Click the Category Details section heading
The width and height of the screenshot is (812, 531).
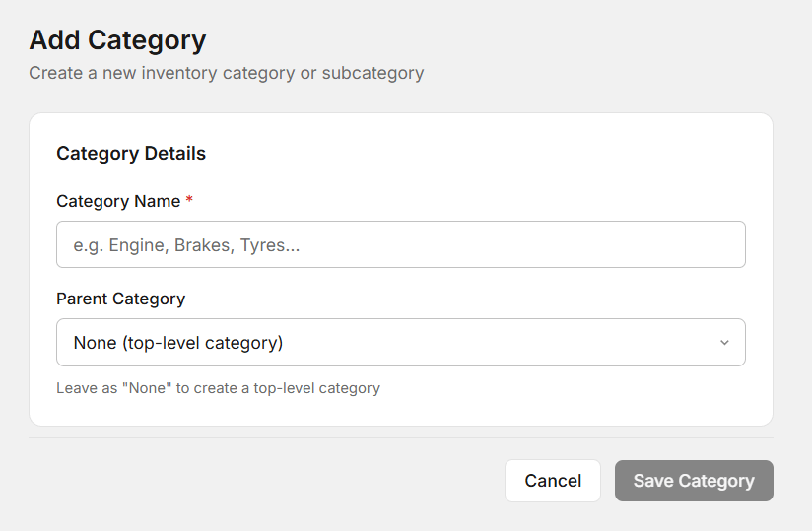pos(131,154)
